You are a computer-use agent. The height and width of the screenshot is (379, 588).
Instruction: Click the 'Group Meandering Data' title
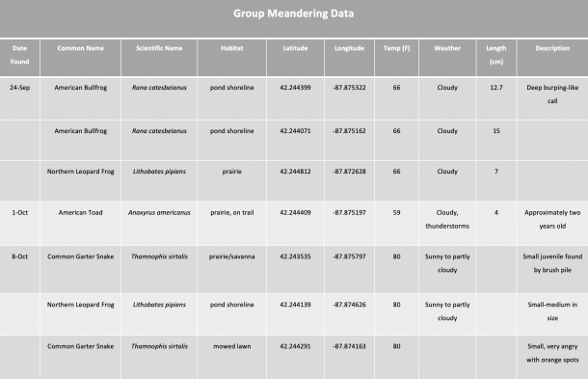(293, 14)
